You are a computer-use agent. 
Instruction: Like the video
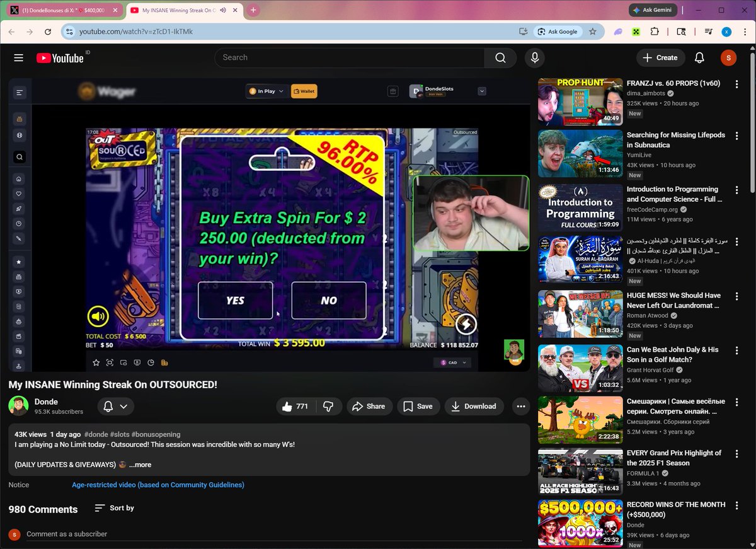click(x=295, y=407)
